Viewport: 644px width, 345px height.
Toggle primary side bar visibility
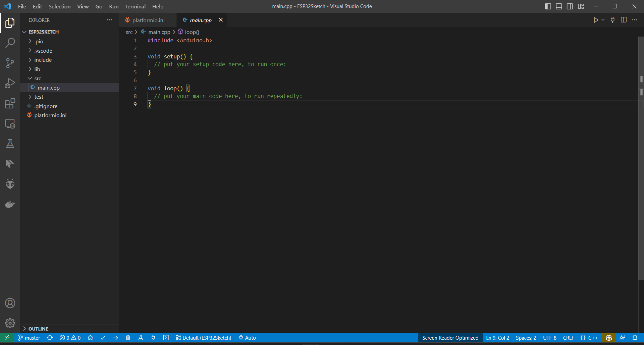[548, 6]
